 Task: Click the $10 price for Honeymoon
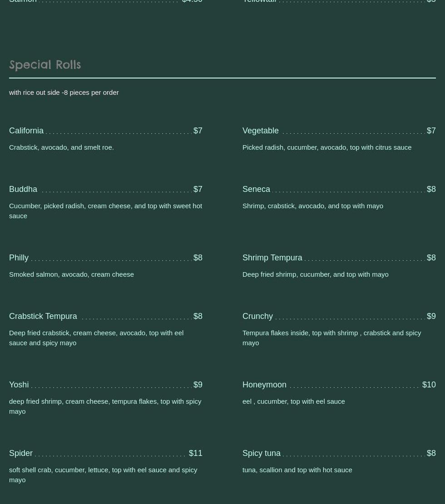429,385
